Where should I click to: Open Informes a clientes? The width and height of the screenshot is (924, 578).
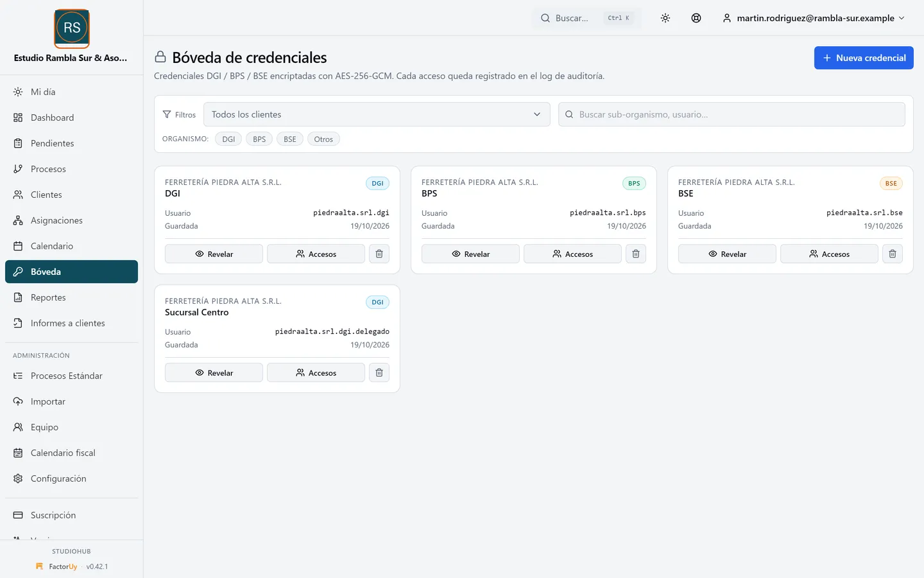pyautogui.click(x=71, y=323)
